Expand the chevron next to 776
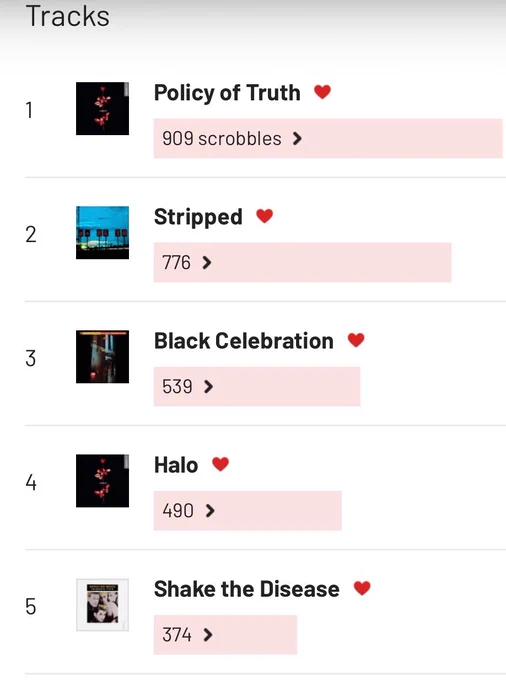506x680 pixels. (x=207, y=262)
